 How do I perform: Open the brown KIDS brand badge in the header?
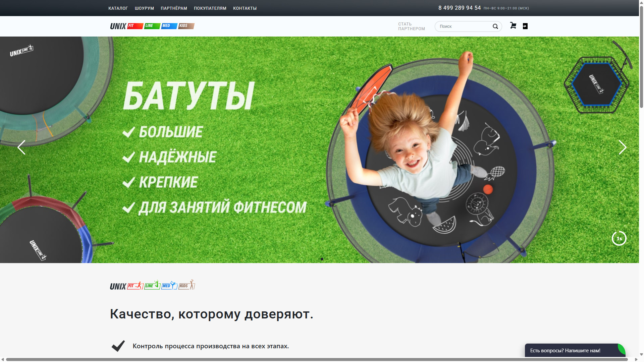click(x=186, y=26)
